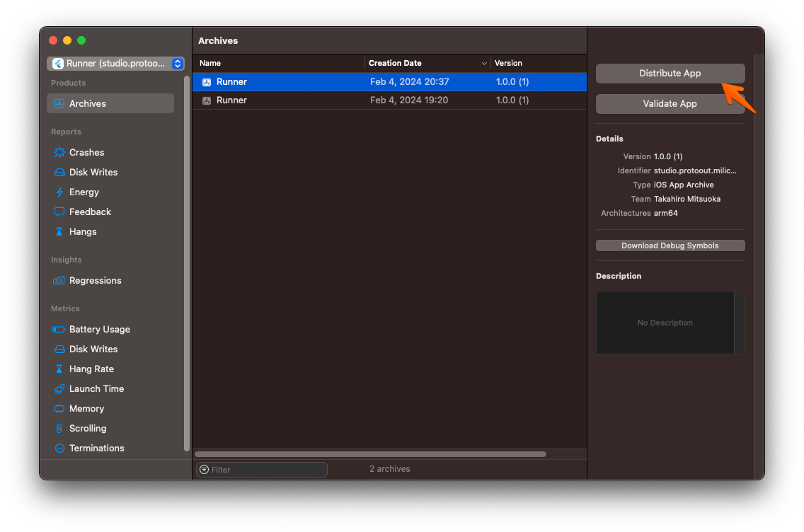The height and width of the screenshot is (532, 804).
Task: Click the Energy lightning bolt icon
Action: click(x=59, y=192)
